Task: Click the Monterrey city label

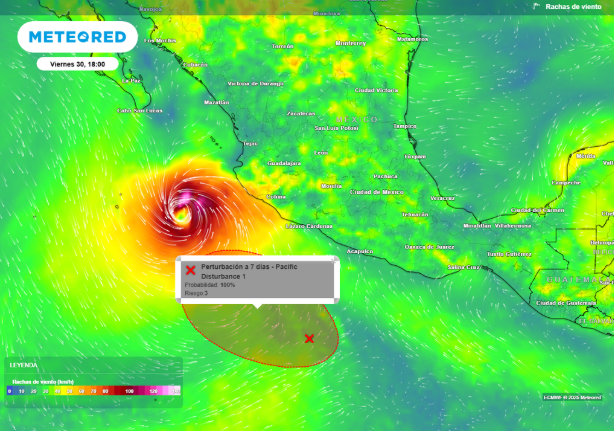Action: point(351,43)
